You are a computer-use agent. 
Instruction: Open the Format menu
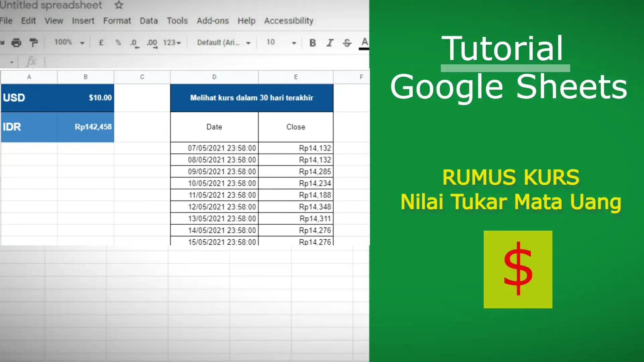tap(117, 21)
